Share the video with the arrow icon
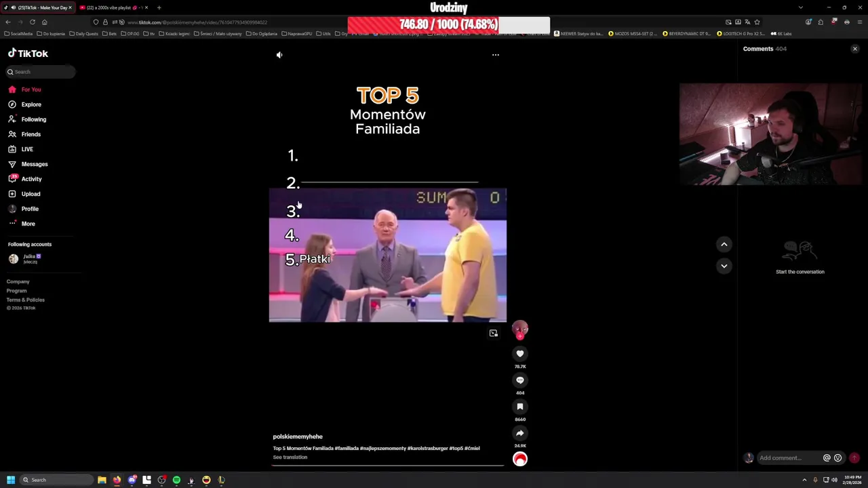Screen dimensions: 868x488 pos(520,433)
